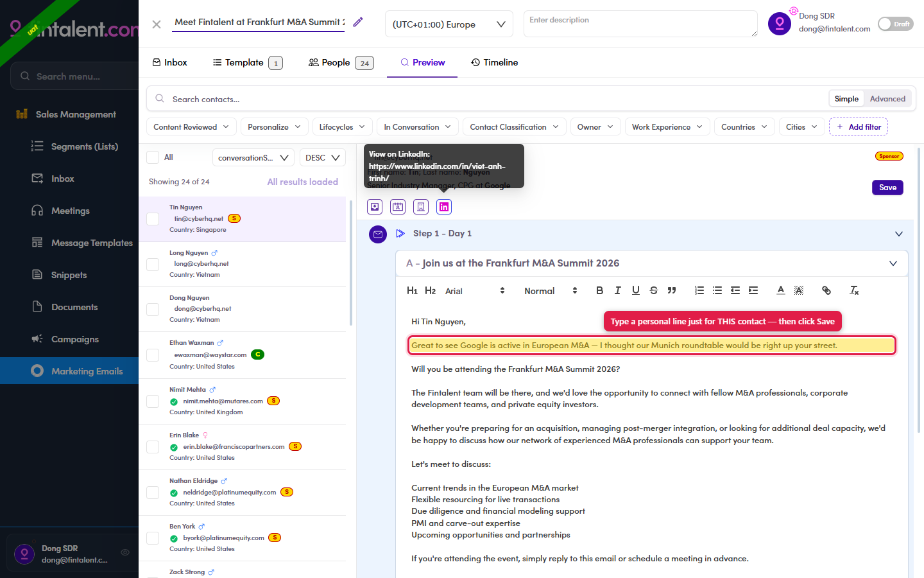Toggle italic formatting in the editor
Image resolution: width=924 pixels, height=578 pixels.
tap(617, 290)
